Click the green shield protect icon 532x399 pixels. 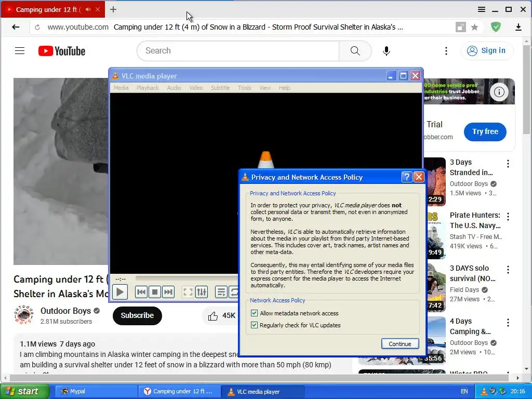[496, 27]
